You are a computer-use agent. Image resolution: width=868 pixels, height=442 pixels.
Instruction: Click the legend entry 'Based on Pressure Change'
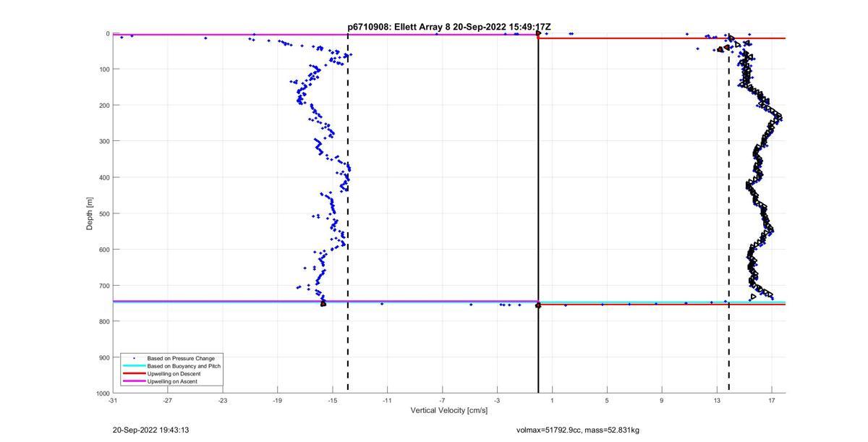pyautogui.click(x=181, y=358)
